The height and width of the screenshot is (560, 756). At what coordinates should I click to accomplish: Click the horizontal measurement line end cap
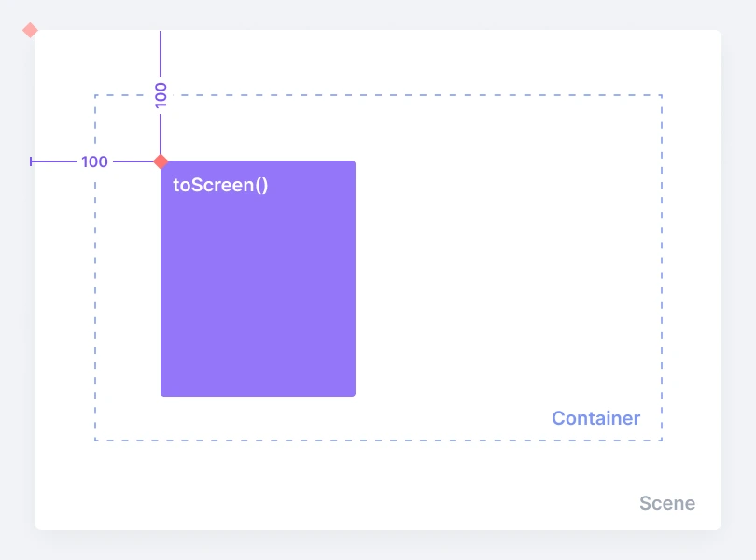pyautogui.click(x=31, y=161)
